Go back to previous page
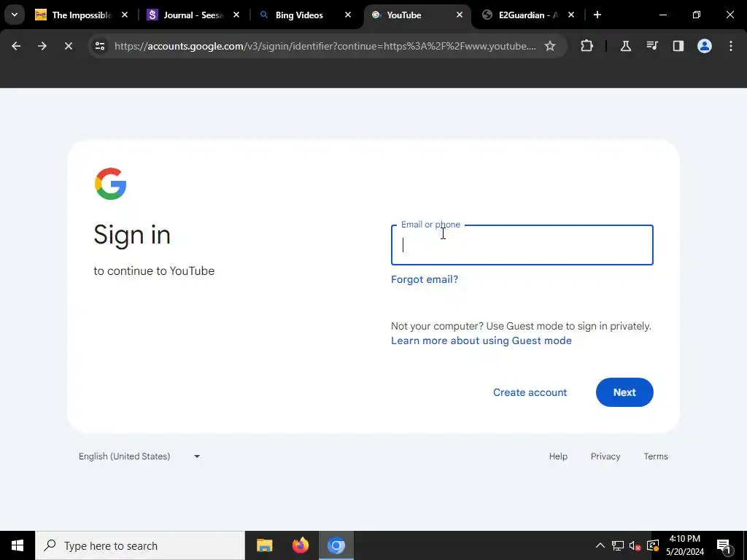Viewport: 747px width, 560px height. pos(16,46)
